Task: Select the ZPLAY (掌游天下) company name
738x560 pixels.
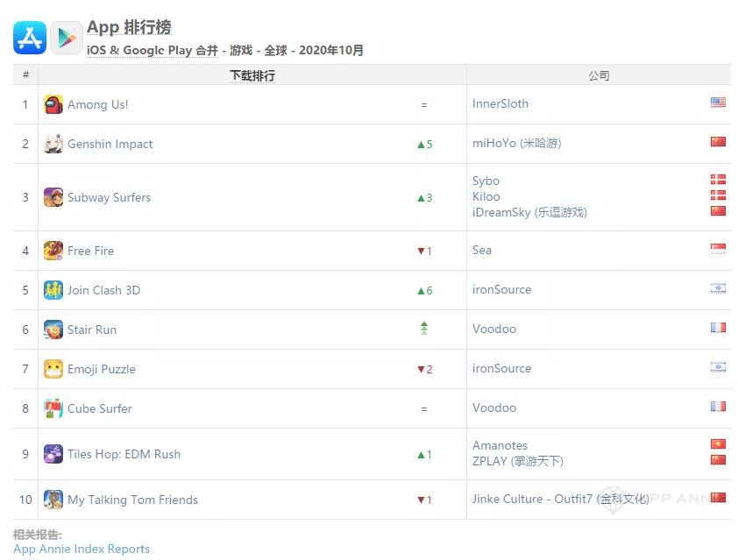Action: (x=518, y=461)
